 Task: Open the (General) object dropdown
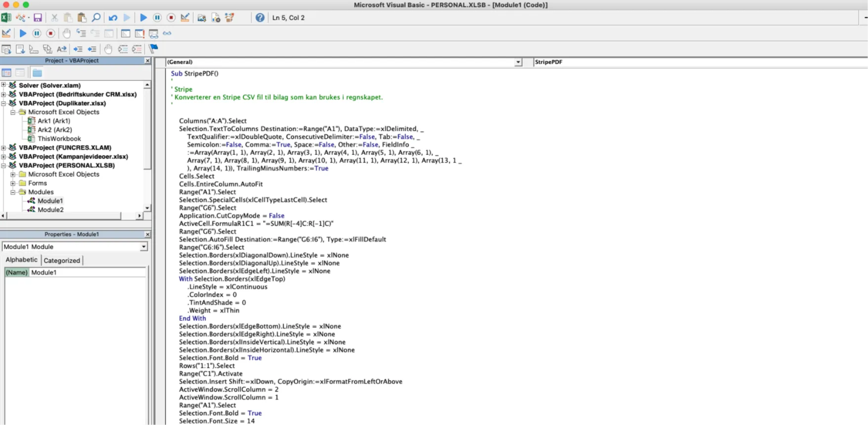click(x=518, y=62)
